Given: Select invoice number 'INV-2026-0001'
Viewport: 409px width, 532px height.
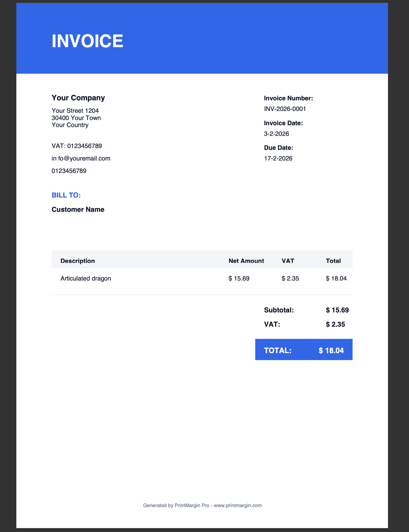Looking at the screenshot, I should 285,109.
